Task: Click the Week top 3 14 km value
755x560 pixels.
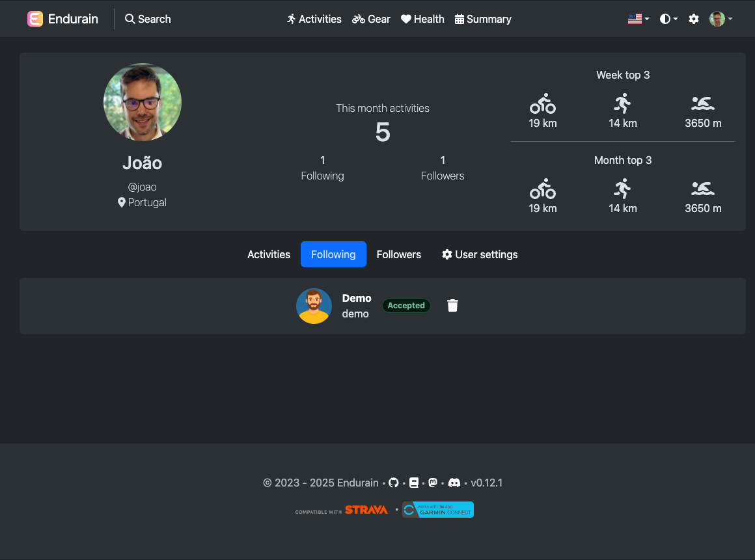Action: tap(623, 123)
